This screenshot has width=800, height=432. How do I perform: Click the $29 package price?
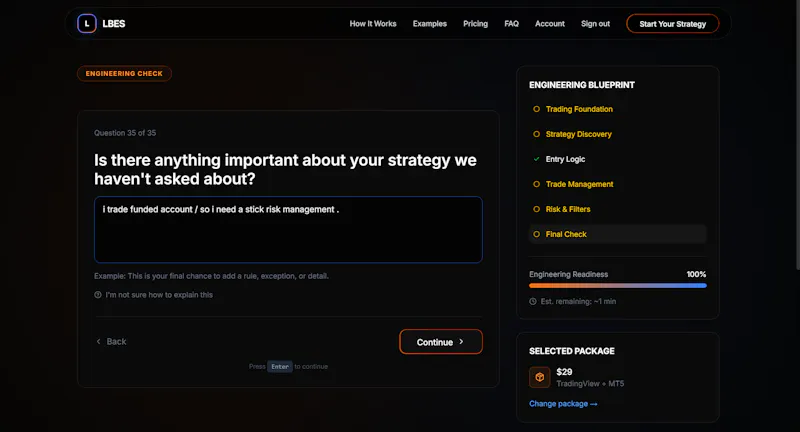pyautogui.click(x=564, y=372)
